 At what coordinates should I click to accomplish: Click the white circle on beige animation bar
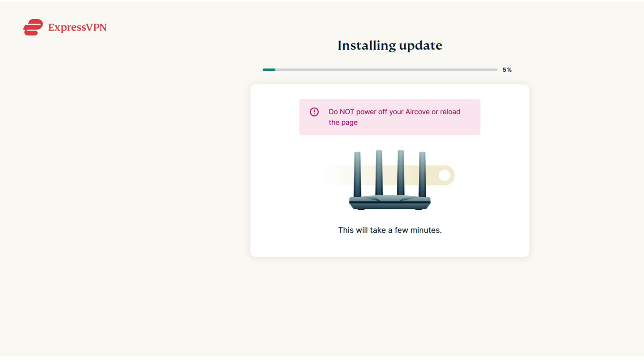click(444, 175)
